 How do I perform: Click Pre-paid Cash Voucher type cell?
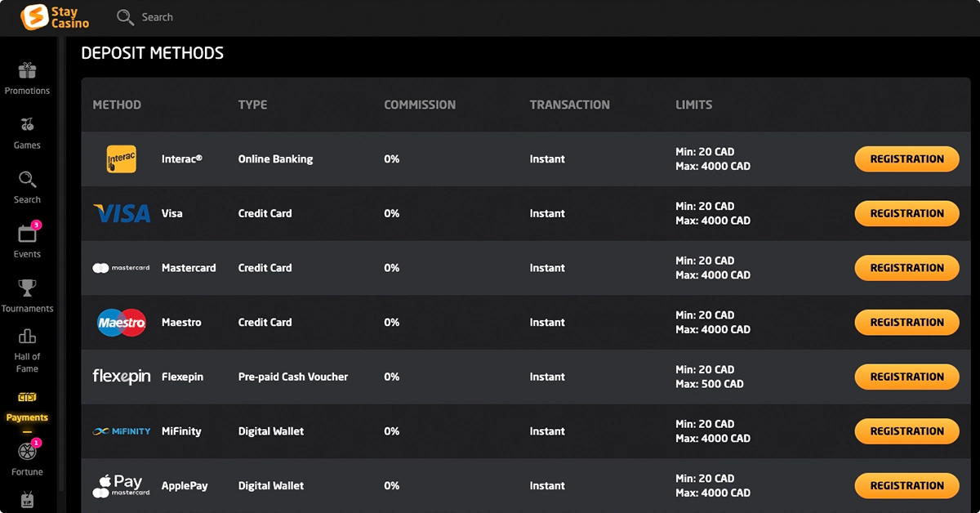click(x=293, y=377)
